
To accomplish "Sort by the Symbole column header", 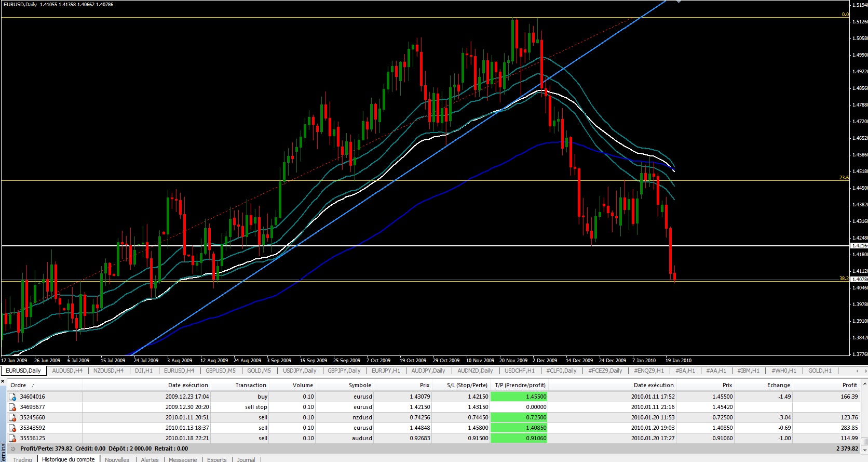I will coord(360,385).
